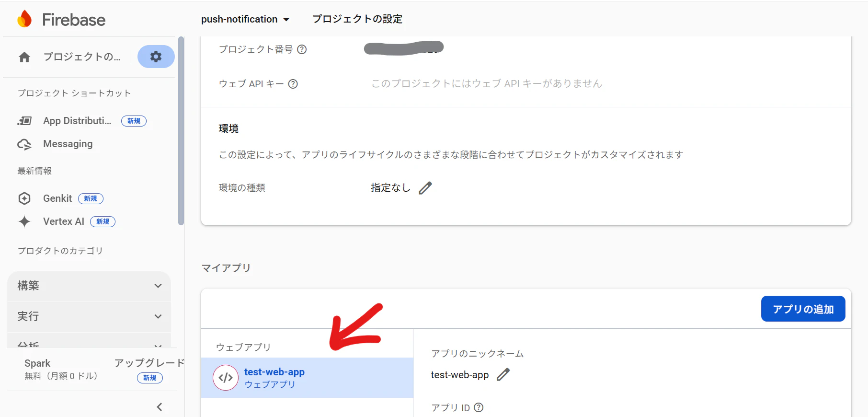
Task: Click the 新規 badge beside Genkit
Action: pyautogui.click(x=91, y=198)
